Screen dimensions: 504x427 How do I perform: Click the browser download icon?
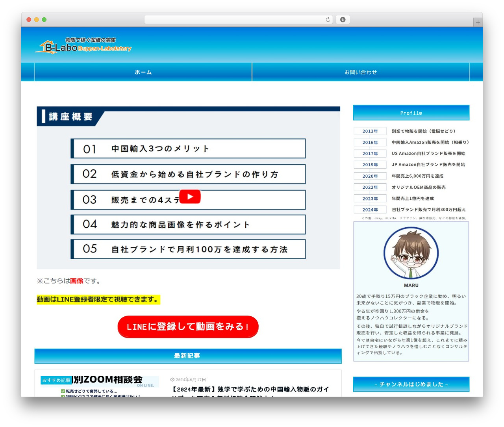[x=343, y=20]
